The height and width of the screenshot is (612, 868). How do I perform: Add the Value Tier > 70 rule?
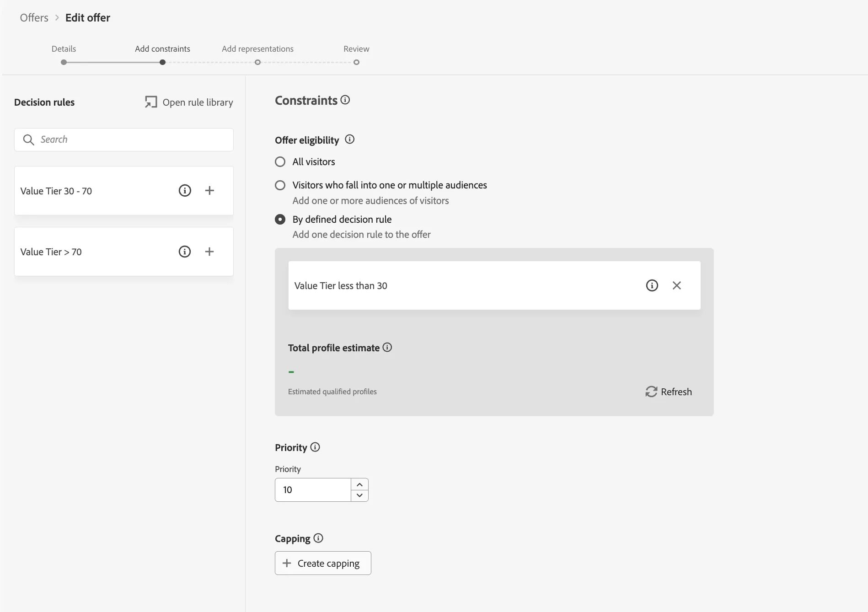(x=209, y=252)
